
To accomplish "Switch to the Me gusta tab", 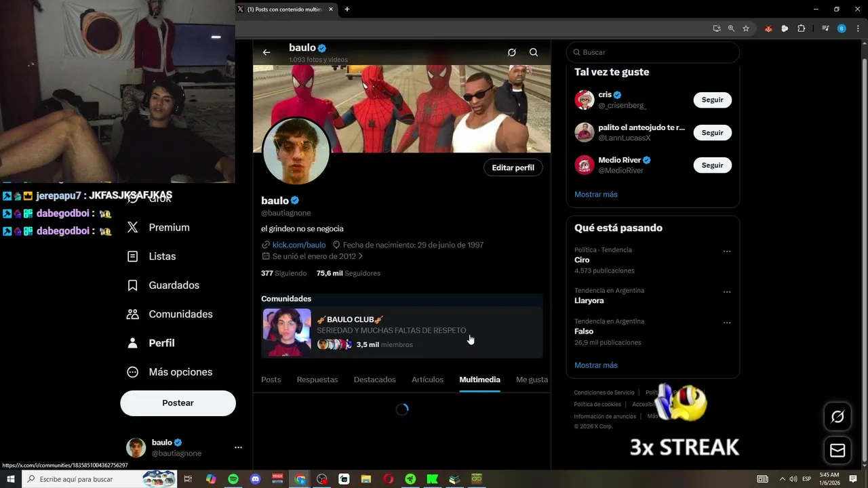I will 532,380.
